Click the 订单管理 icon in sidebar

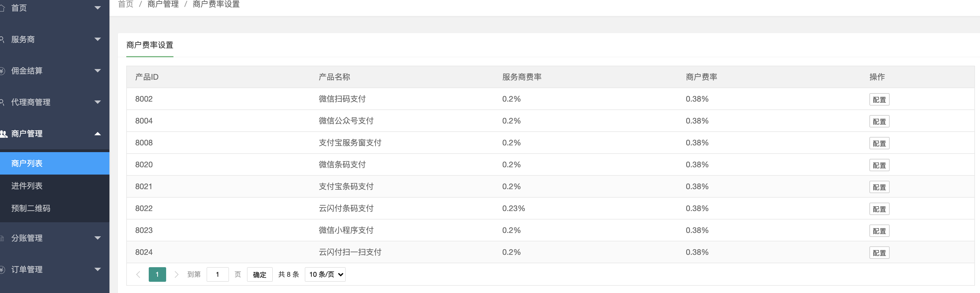(x=2, y=269)
